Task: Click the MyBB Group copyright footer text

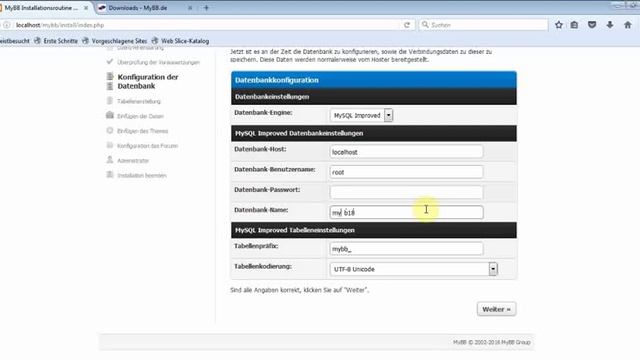Action: (x=491, y=342)
